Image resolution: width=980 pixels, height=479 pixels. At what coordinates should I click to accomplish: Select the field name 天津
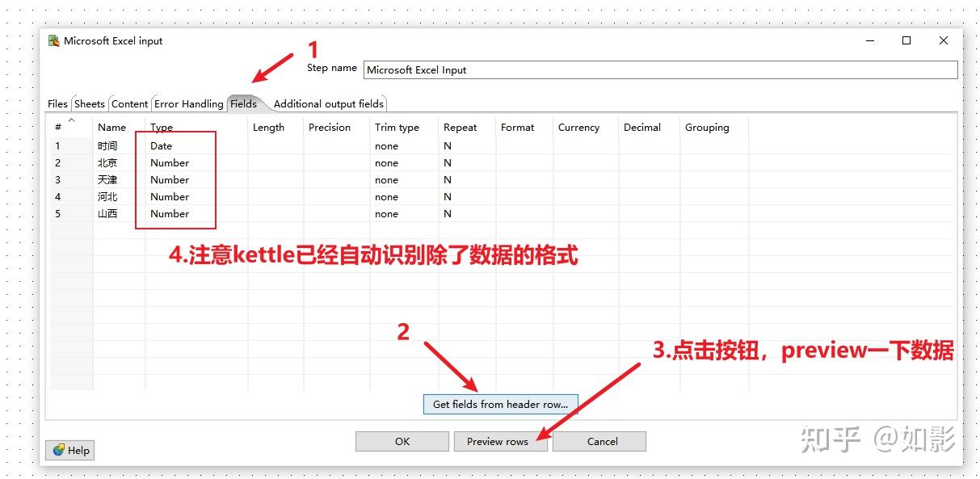pos(107,180)
